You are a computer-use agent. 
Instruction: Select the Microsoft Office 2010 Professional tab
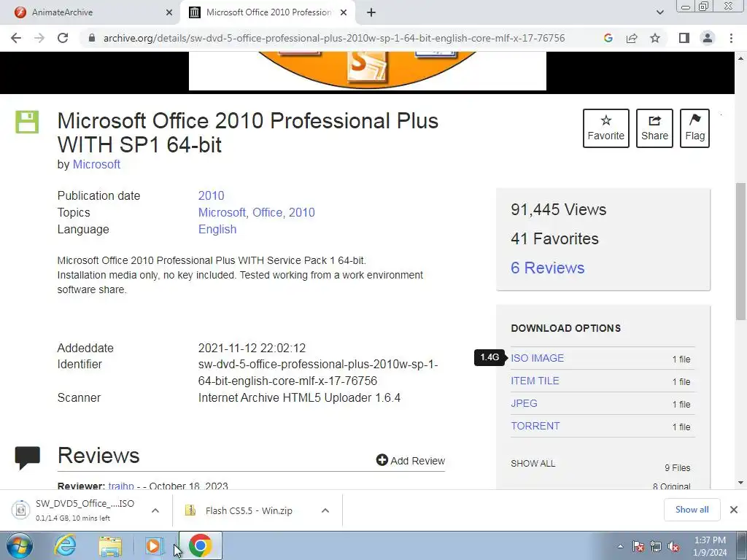tap(269, 12)
